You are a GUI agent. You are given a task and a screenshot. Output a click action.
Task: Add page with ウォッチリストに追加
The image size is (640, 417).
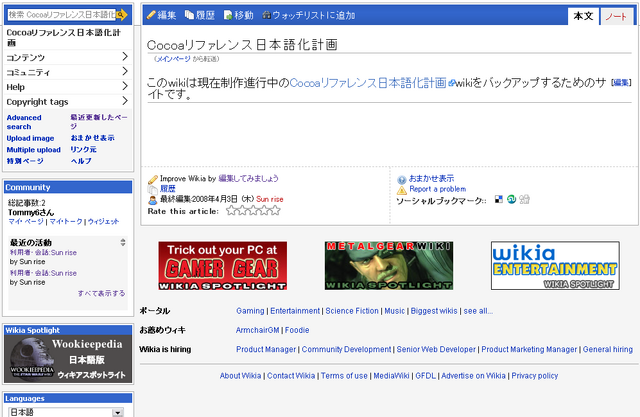tap(309, 15)
